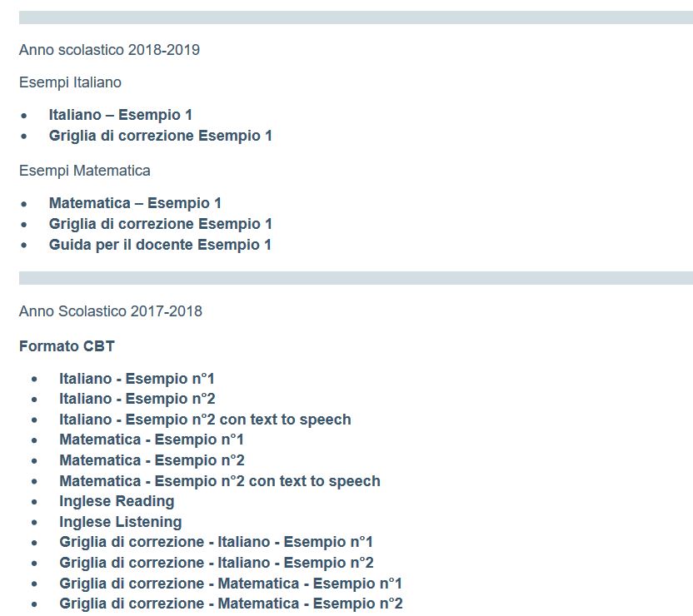Image resolution: width=693 pixels, height=616 pixels.
Task: Open Griglia di correzione - Italiano - Esempio n°1
Action: 216,542
